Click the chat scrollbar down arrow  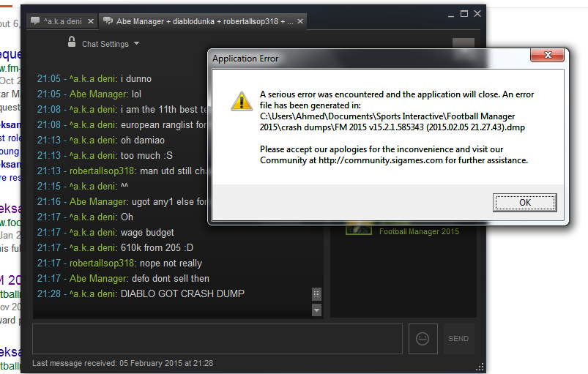pos(317,310)
